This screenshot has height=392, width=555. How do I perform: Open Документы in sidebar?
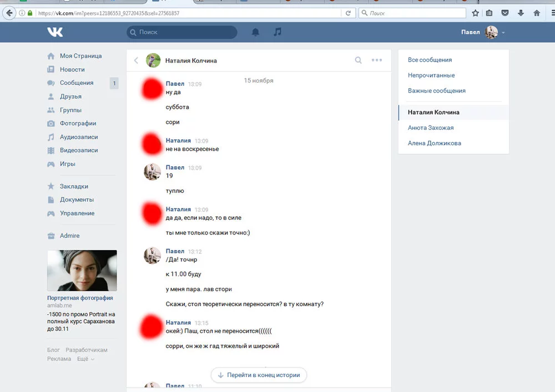[x=77, y=200]
